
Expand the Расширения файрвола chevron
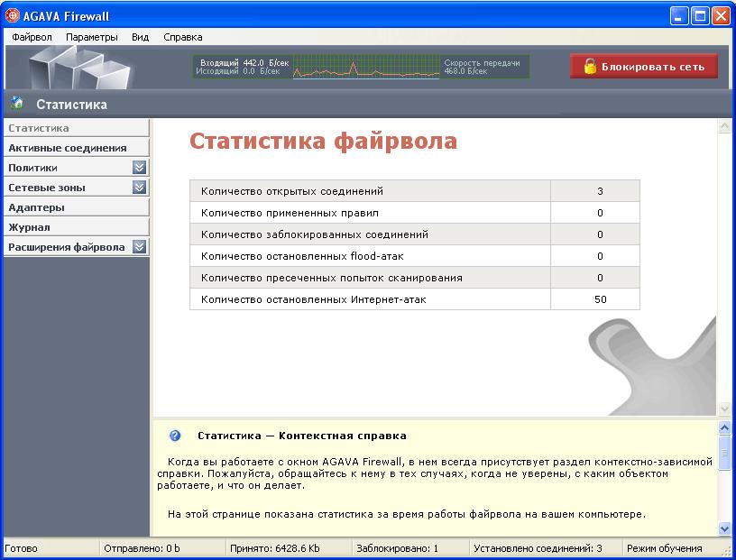(139, 247)
